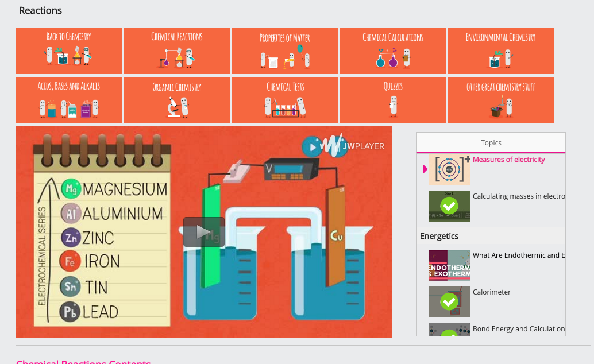Viewport: 594px width, 364px height.
Task: Toggle completion on Calculating masses in electrolysis
Action: pyautogui.click(x=449, y=206)
